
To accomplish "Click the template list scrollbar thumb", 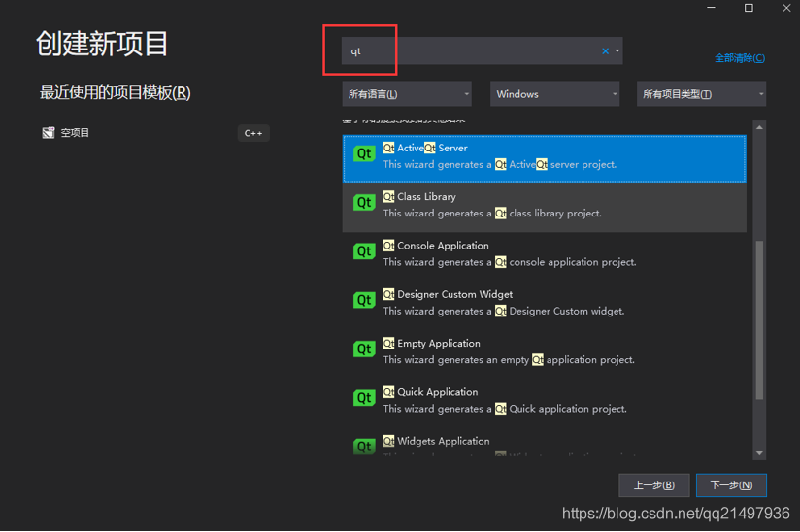I will click(x=759, y=319).
